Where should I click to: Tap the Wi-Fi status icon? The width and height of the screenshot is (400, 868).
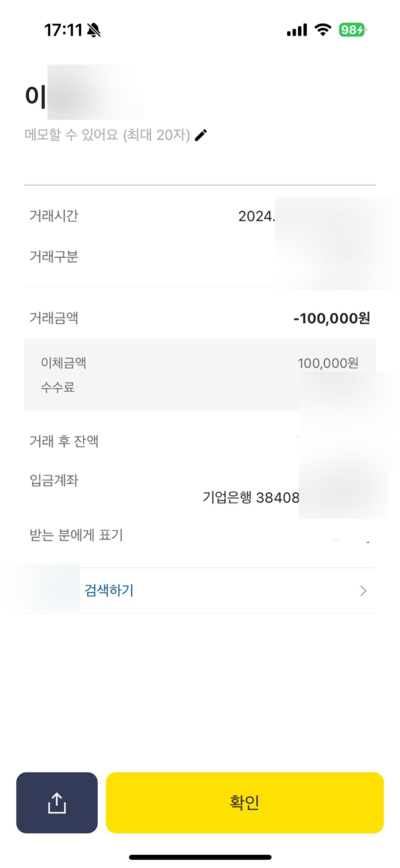pyautogui.click(x=323, y=30)
